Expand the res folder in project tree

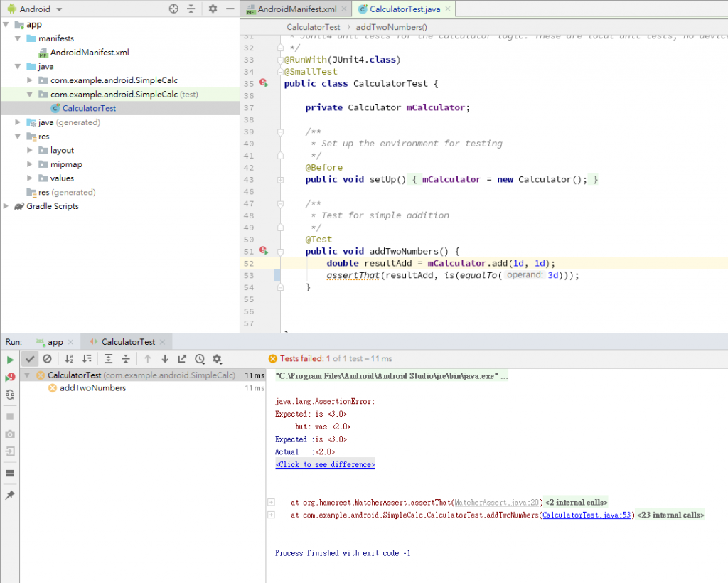[18, 137]
